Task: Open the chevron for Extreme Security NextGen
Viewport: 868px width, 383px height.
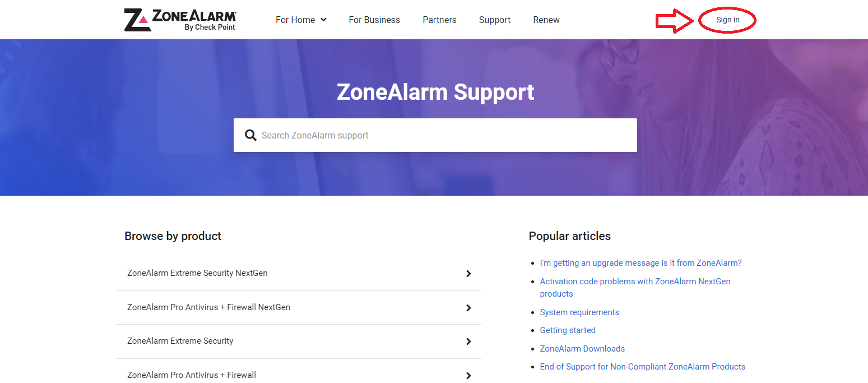Action: click(468, 274)
